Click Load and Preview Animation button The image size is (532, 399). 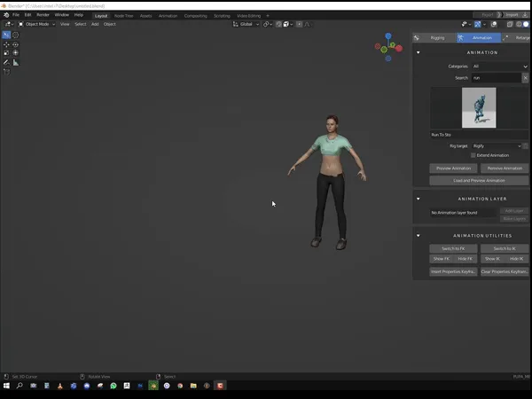click(x=479, y=181)
